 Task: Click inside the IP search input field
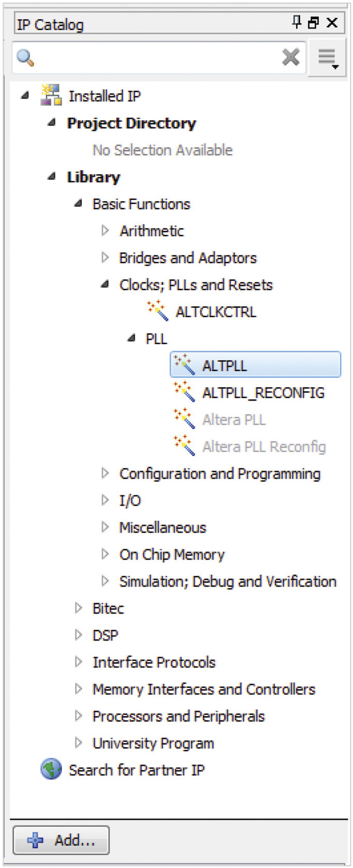coord(155,57)
